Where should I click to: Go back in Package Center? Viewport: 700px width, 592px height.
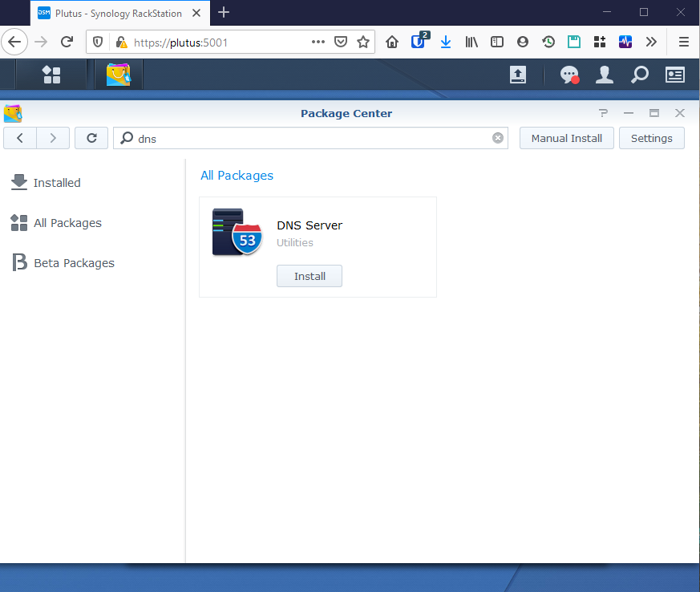(20, 138)
